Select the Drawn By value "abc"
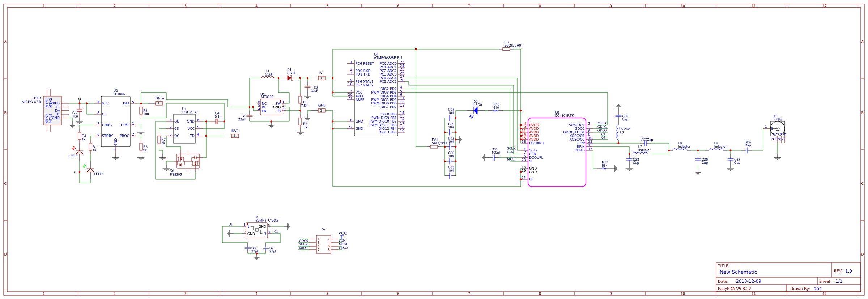This screenshot has height=299, width=868. (x=817, y=289)
